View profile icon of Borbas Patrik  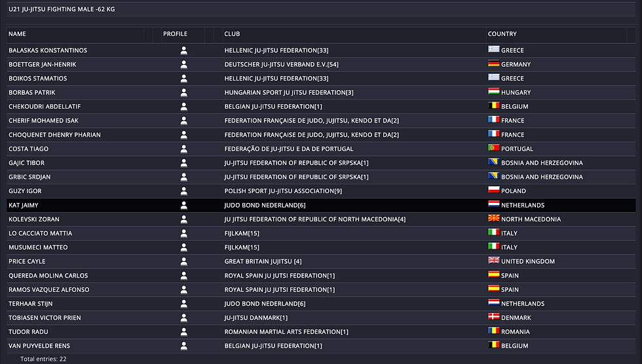(184, 92)
